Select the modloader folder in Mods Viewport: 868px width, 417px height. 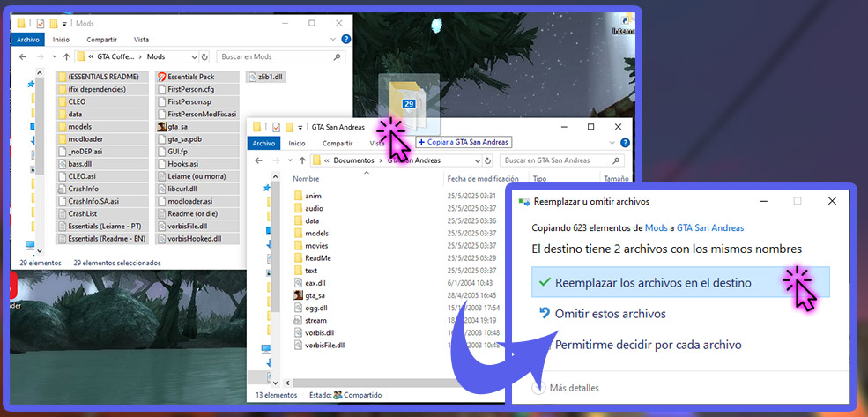coord(102,139)
